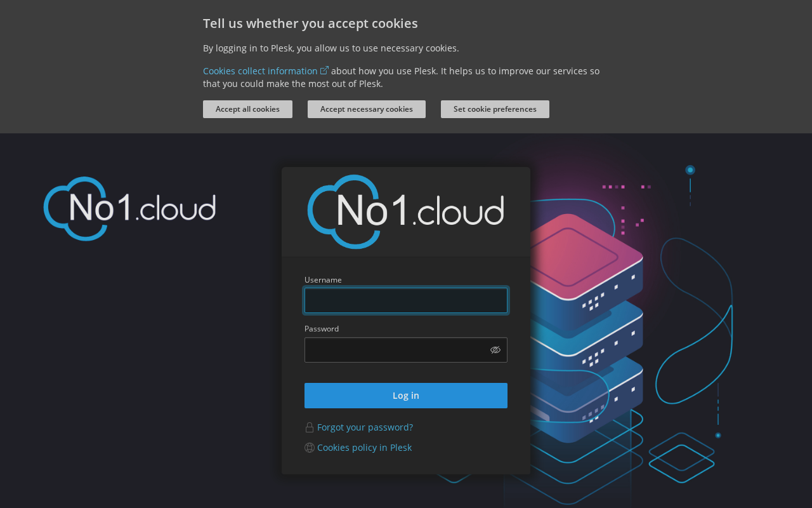Open the Forgot your password link
The width and height of the screenshot is (812, 508).
[x=365, y=427]
